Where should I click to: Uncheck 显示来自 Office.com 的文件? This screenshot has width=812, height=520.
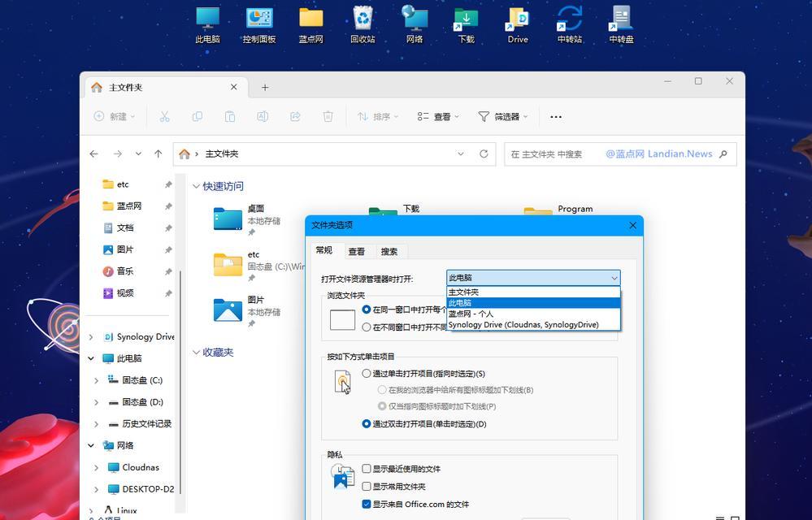tap(367, 504)
